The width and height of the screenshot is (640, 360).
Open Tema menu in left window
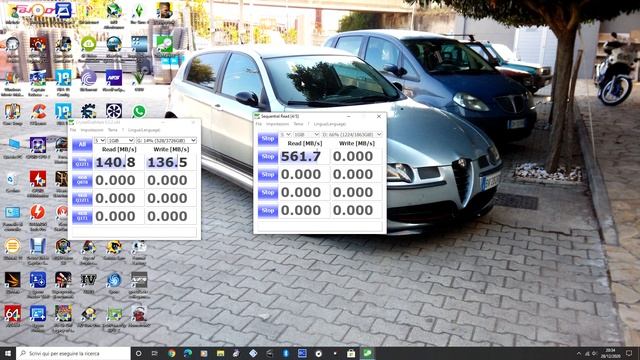112,130
